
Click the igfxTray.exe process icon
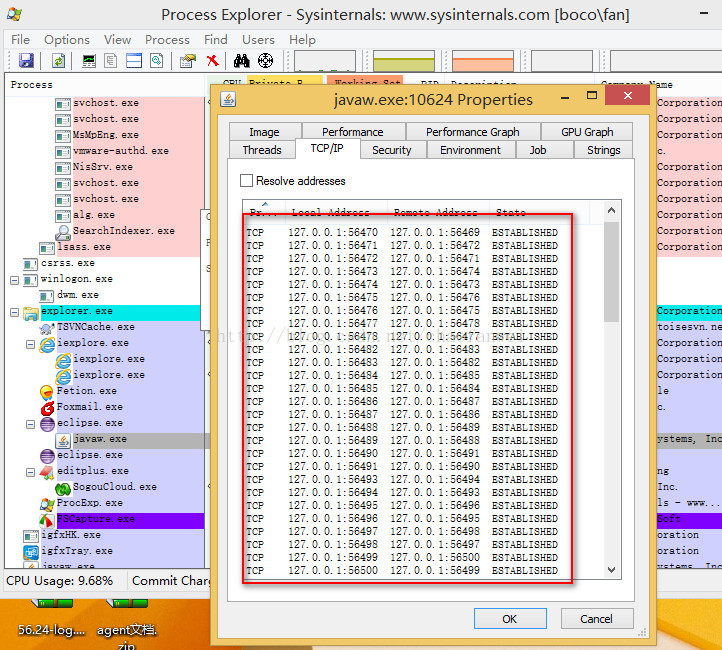(x=31, y=552)
